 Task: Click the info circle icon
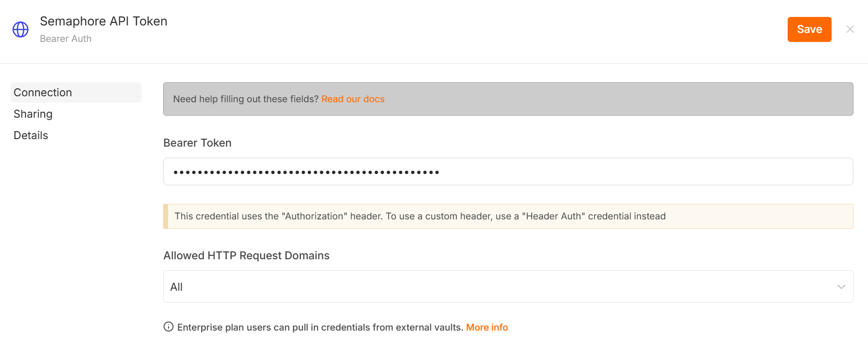coord(169,327)
